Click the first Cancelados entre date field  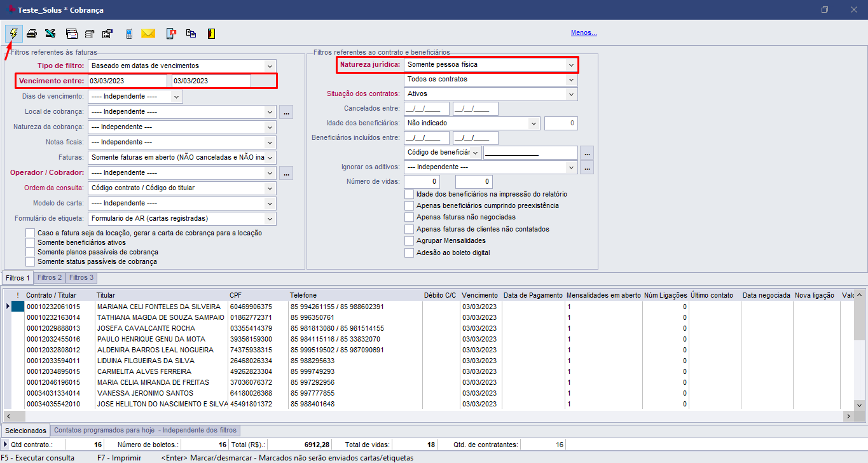[x=427, y=108]
